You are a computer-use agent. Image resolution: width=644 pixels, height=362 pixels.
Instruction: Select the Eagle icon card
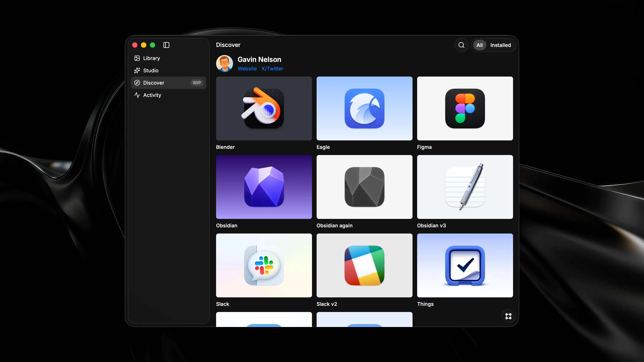(x=364, y=108)
